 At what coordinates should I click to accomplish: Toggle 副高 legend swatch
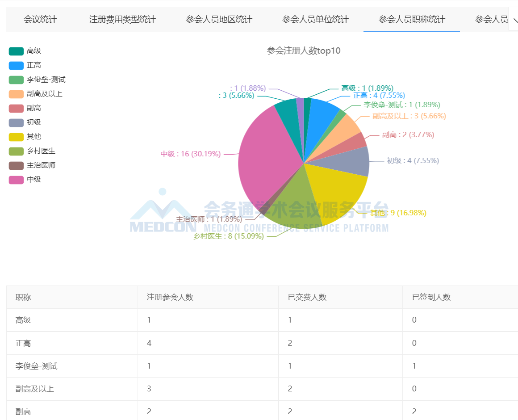16,109
